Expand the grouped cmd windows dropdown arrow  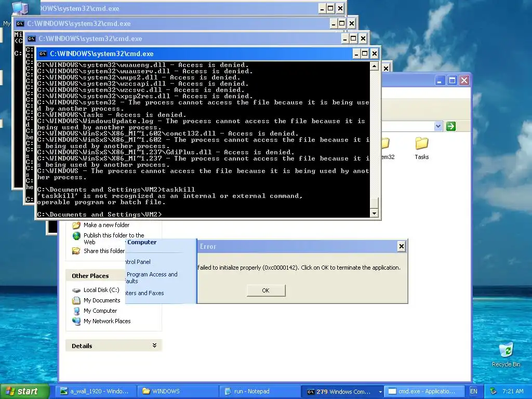pyautogui.click(x=380, y=392)
